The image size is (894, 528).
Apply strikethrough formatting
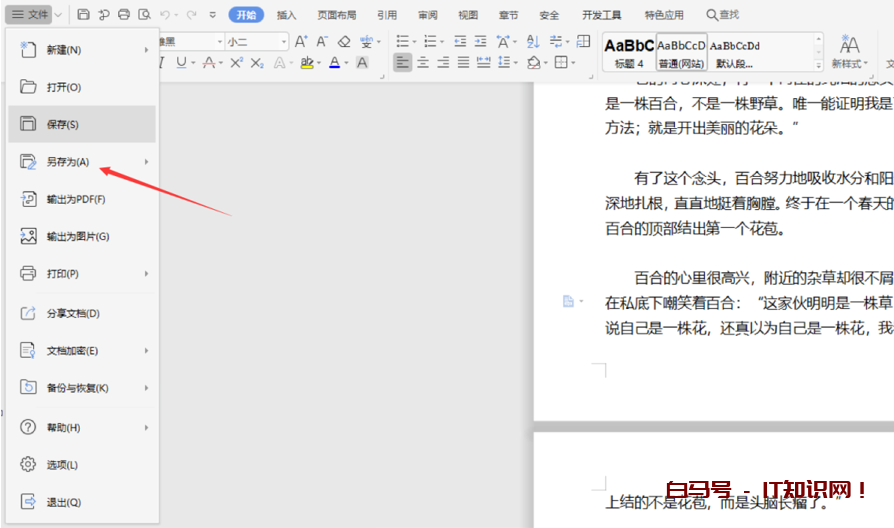click(209, 62)
